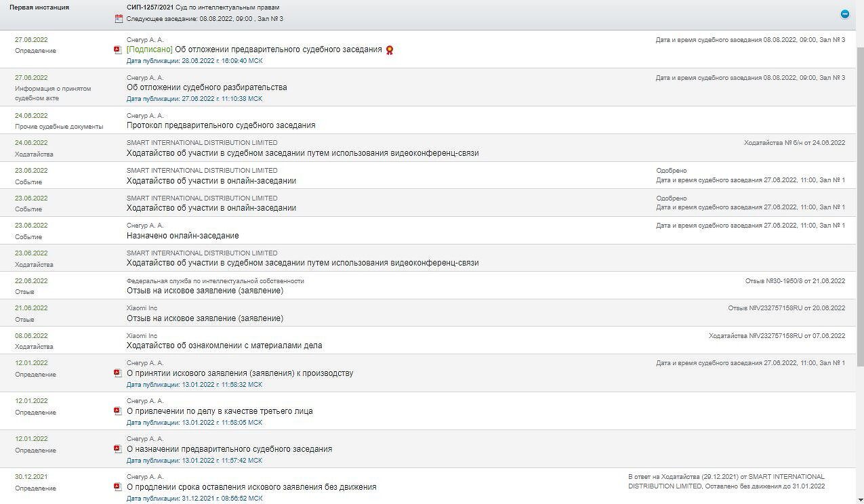This screenshot has width=864, height=504.
Task: Click the calendar icon beside Следующее заседание
Action: pyautogui.click(x=119, y=19)
